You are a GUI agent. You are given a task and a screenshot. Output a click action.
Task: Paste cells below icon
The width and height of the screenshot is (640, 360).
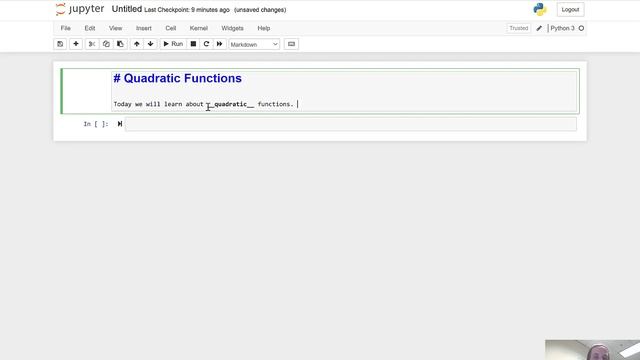(120, 44)
